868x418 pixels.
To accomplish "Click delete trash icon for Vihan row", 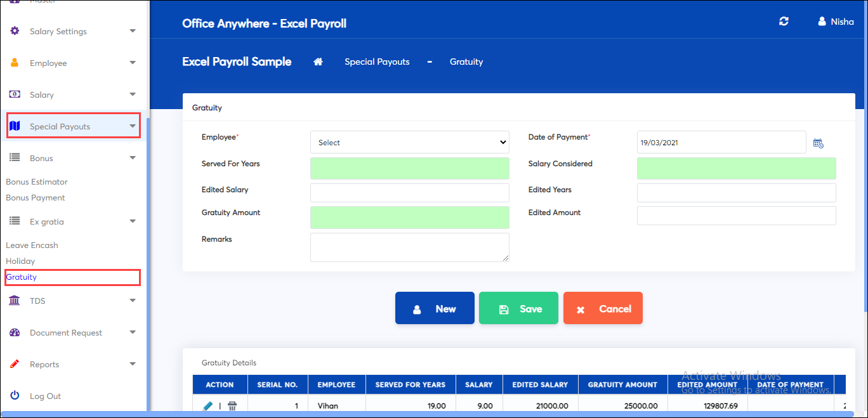I will tap(232, 406).
